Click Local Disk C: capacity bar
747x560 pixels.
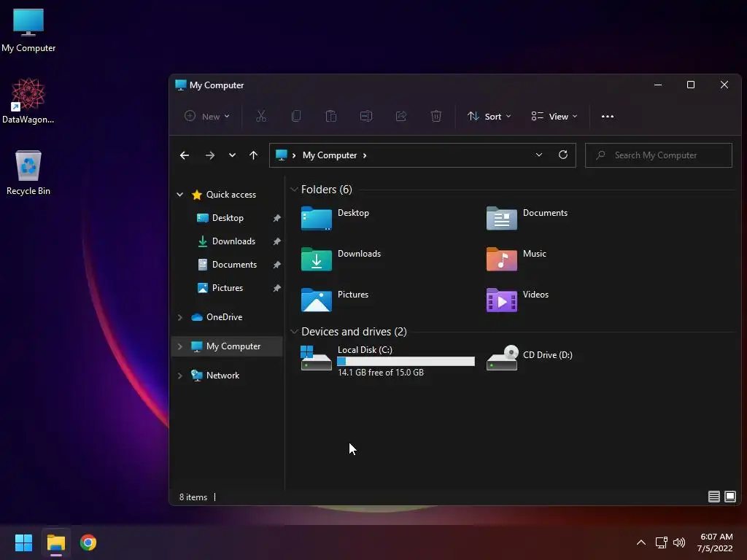(406, 362)
